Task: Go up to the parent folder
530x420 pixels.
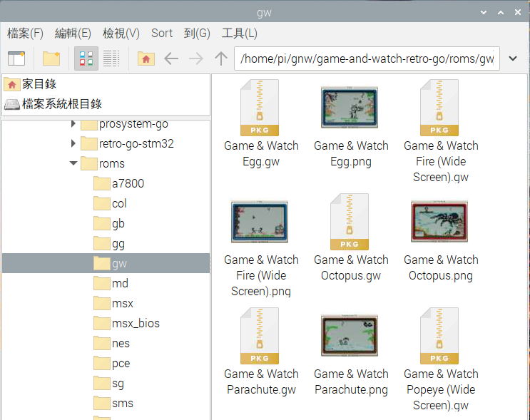Action: point(221,58)
